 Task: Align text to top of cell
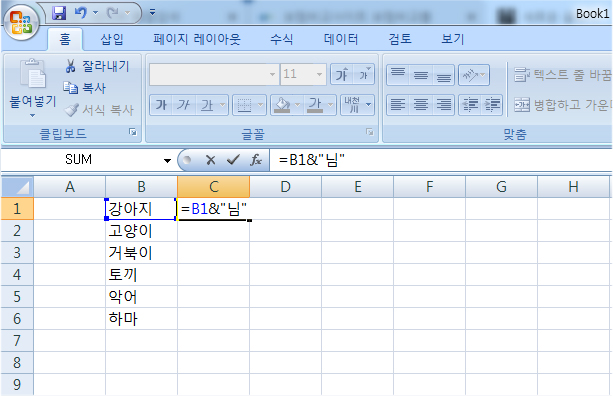point(398,74)
